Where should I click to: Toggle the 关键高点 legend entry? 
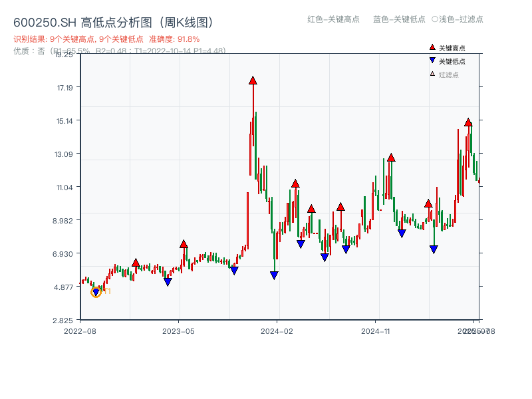447,48
